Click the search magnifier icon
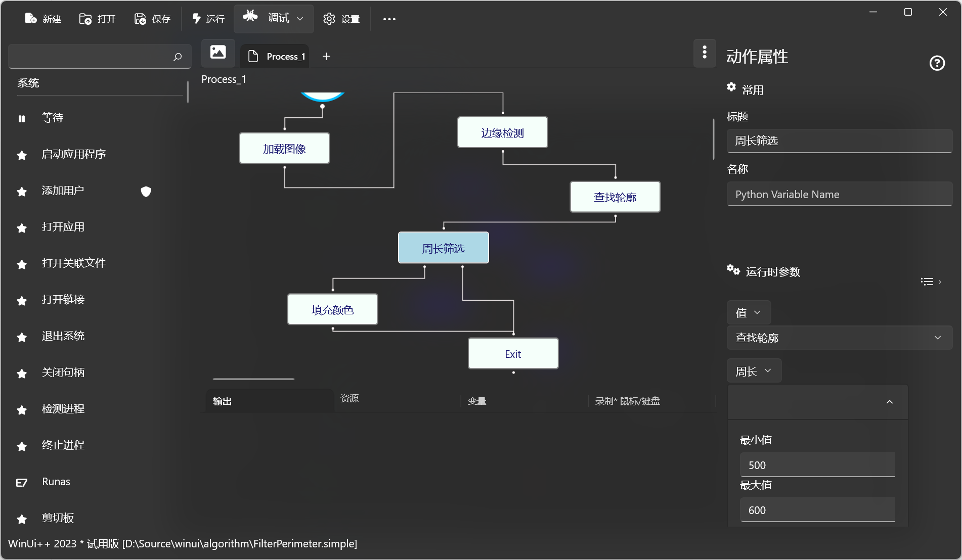 pos(178,57)
